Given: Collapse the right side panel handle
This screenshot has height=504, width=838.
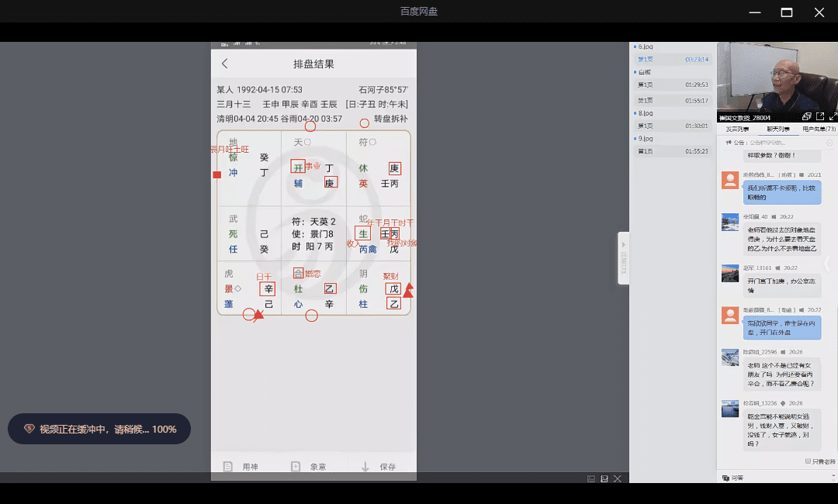Looking at the screenshot, I should coord(623,257).
